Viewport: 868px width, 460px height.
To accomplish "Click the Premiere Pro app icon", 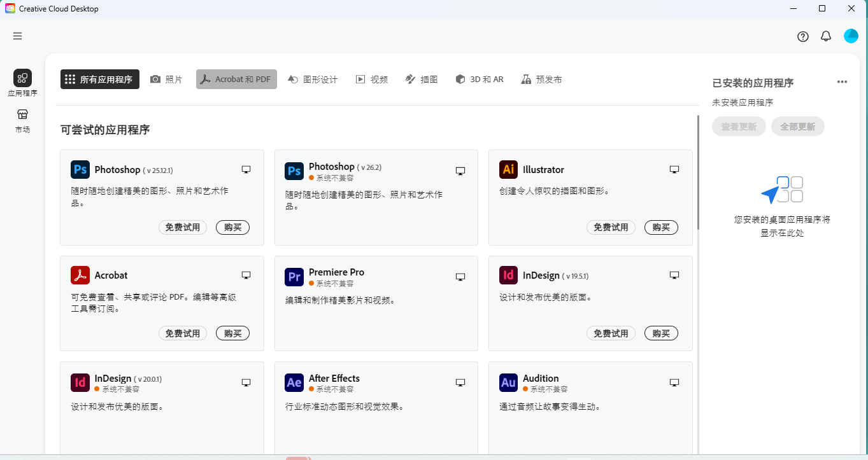I will (x=294, y=277).
